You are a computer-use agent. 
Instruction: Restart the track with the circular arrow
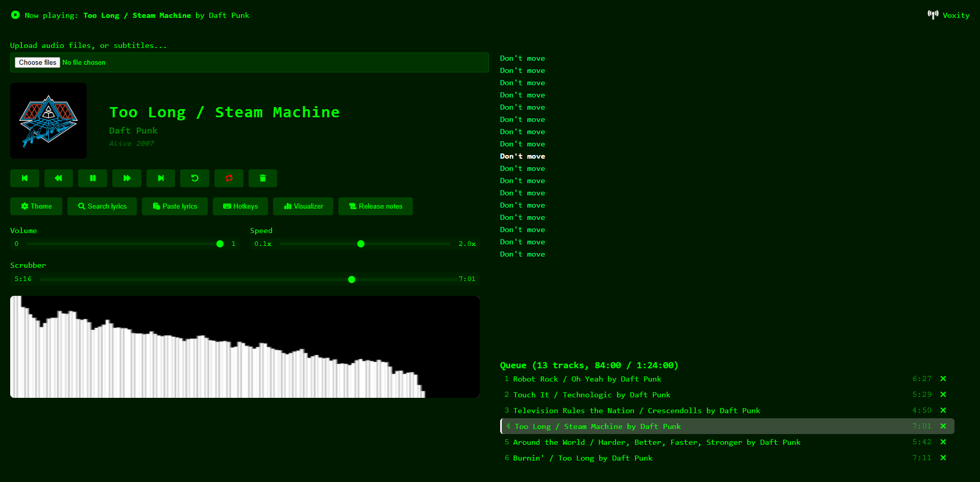(x=194, y=178)
